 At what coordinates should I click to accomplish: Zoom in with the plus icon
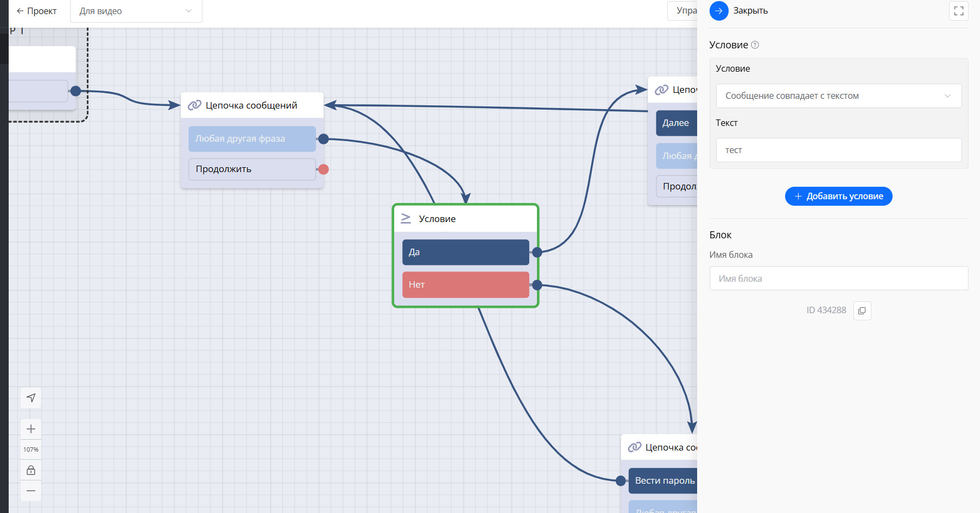pyautogui.click(x=31, y=429)
